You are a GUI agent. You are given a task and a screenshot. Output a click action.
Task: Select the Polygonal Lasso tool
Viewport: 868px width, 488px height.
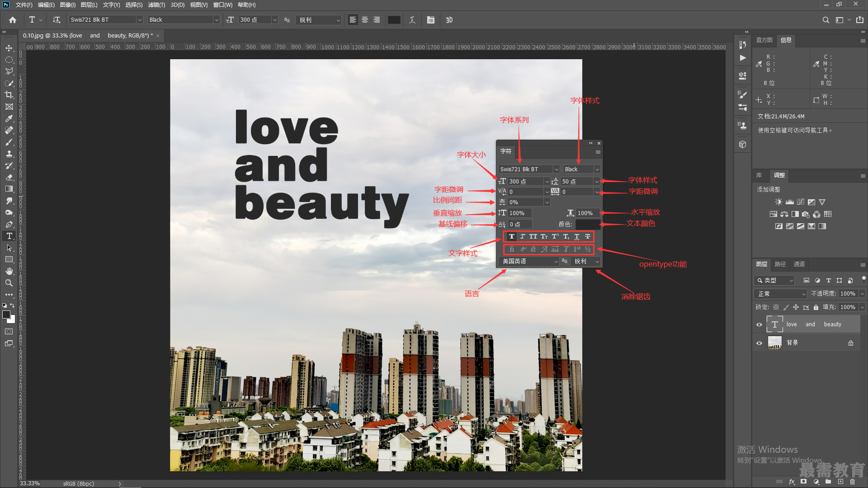coord(9,71)
